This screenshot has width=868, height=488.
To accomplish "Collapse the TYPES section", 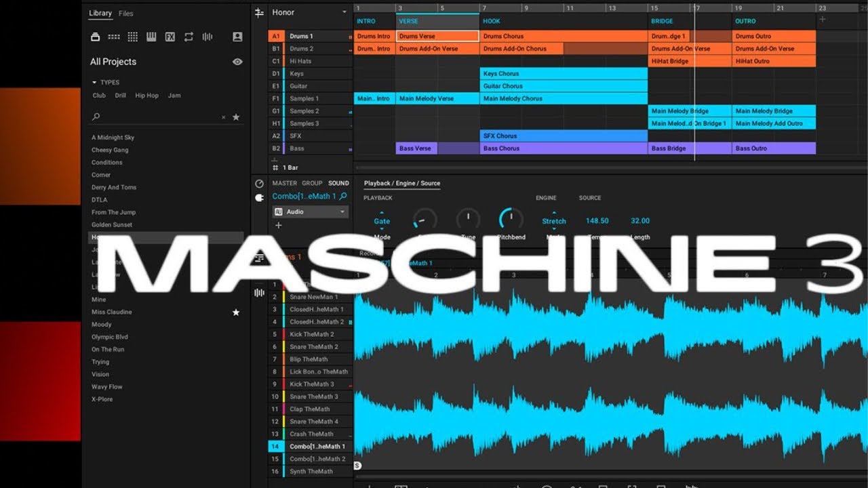I will (x=94, y=83).
